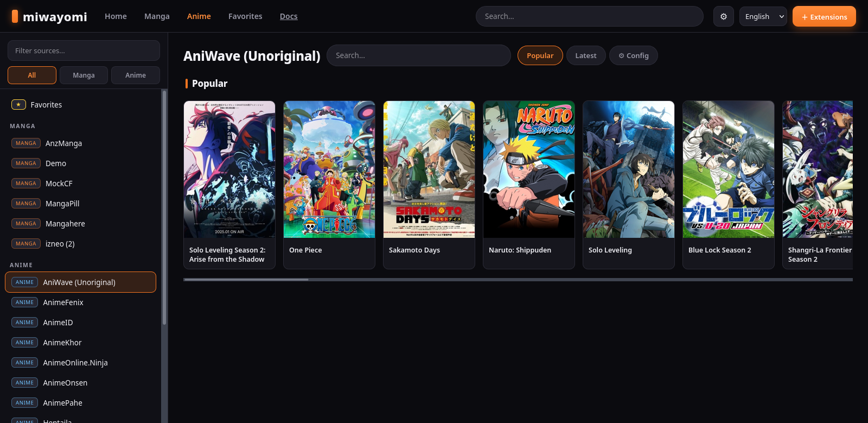This screenshot has height=423, width=868.
Task: Click the AniWave (Unoriginal) page heading
Action: (252, 56)
